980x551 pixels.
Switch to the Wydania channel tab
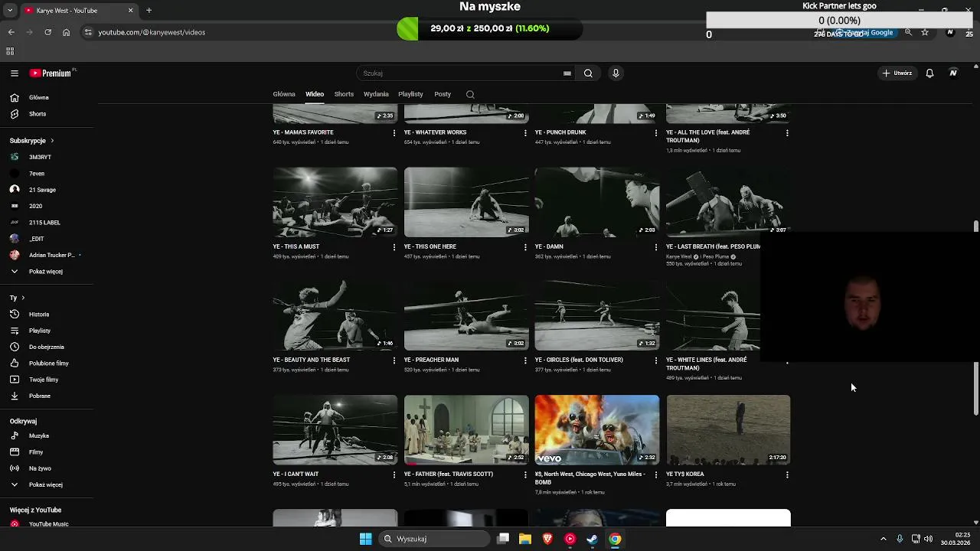376,94
